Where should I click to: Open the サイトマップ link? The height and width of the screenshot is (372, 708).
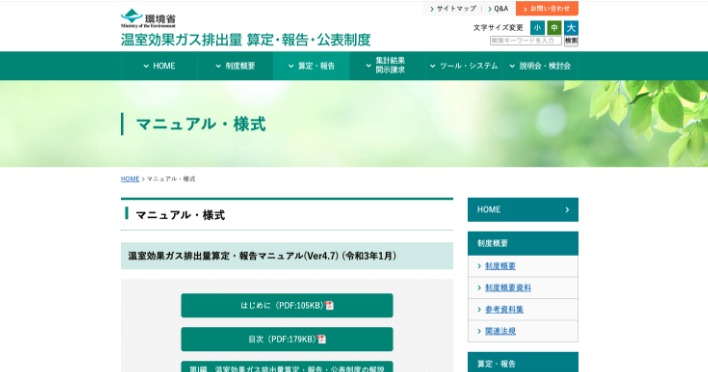click(x=456, y=9)
